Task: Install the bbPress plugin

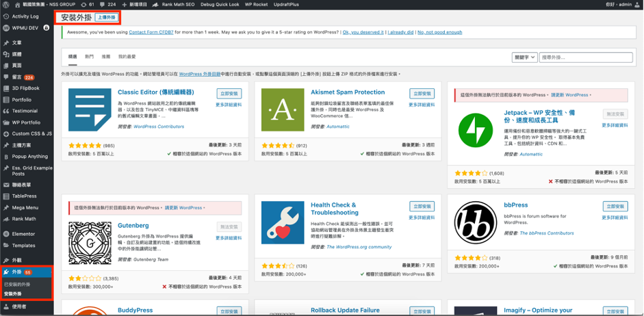Action: click(x=615, y=207)
